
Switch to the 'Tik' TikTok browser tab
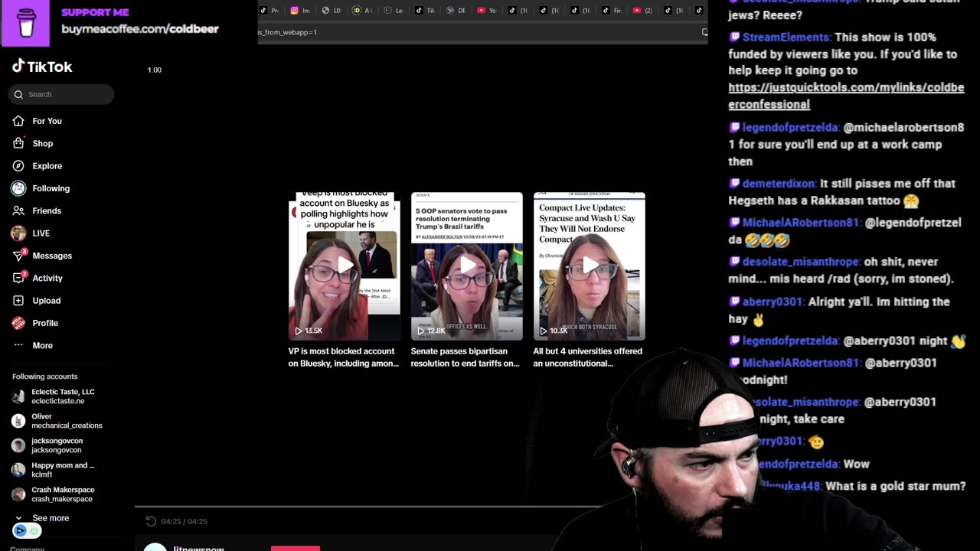pos(424,11)
